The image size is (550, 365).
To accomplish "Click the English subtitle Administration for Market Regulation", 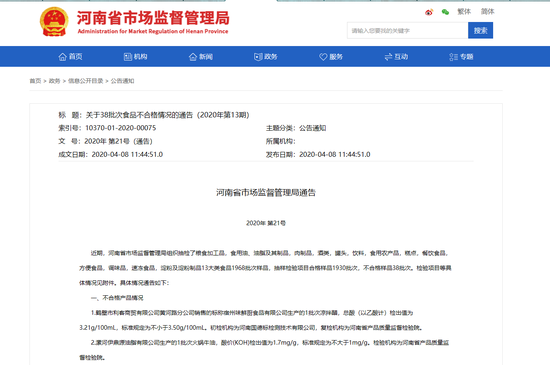I will (x=153, y=31).
